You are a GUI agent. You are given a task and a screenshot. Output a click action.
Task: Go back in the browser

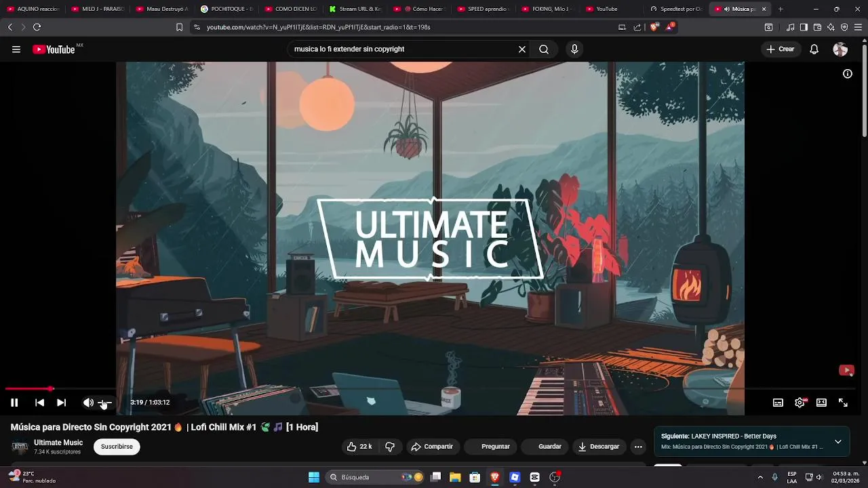pyautogui.click(x=9, y=27)
